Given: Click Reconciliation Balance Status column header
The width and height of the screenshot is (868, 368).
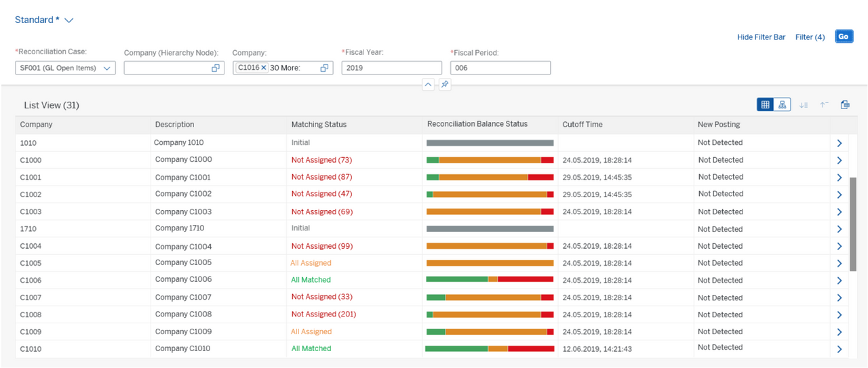Looking at the screenshot, I should [477, 124].
